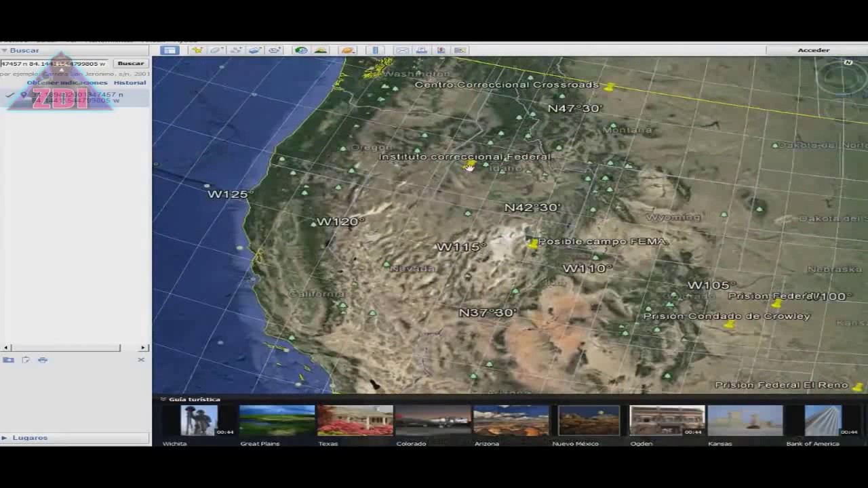Open the Kansas tour thumbnail
The width and height of the screenshot is (868, 488).
click(745, 420)
